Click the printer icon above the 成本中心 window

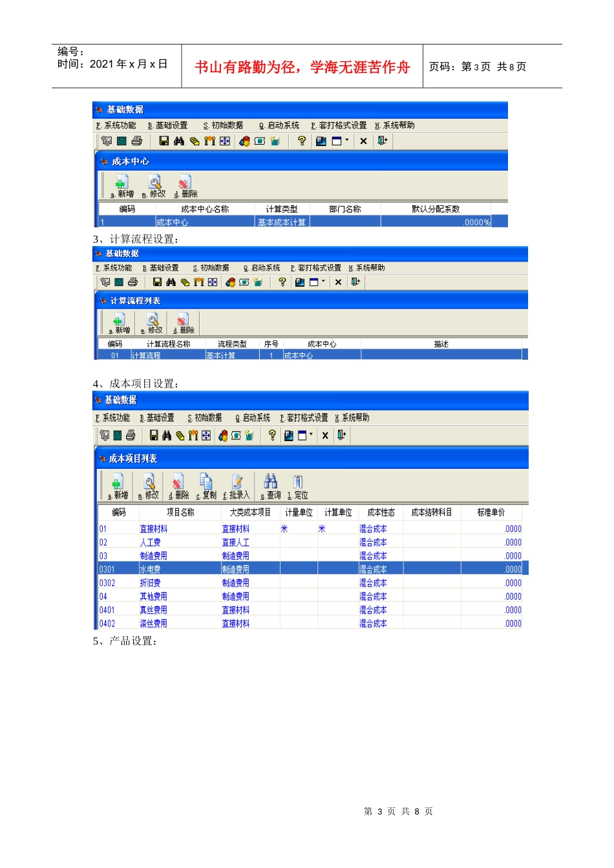pos(137,141)
